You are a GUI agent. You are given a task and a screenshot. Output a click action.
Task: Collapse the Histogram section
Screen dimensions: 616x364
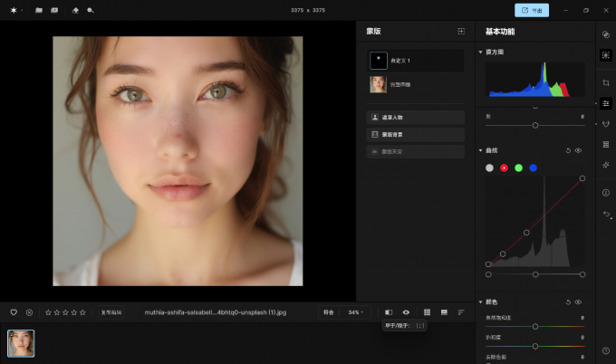click(481, 53)
